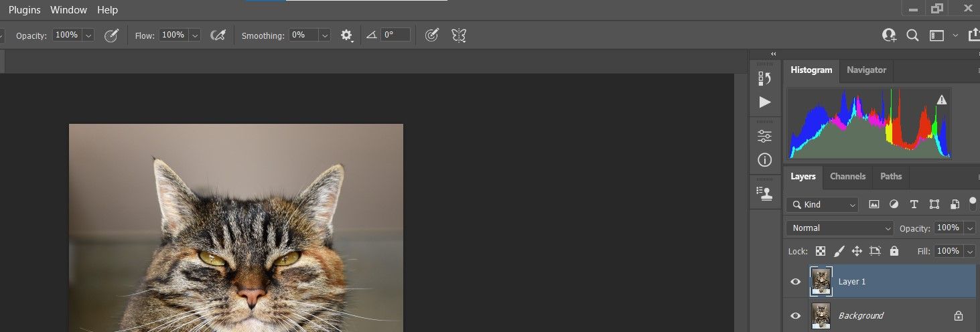
Task: Filter layers by adjustment layers icon
Action: (x=894, y=205)
